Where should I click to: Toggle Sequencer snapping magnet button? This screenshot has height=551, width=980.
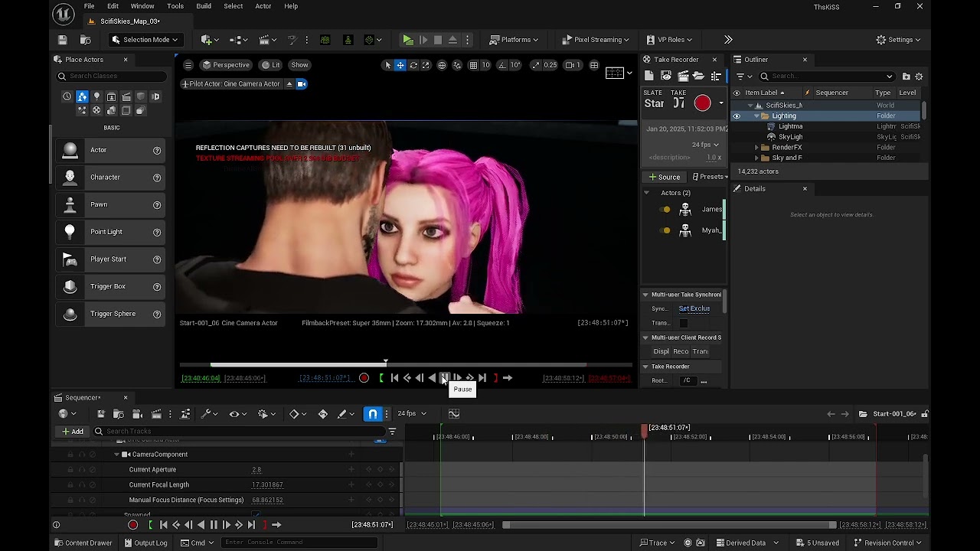tap(373, 414)
